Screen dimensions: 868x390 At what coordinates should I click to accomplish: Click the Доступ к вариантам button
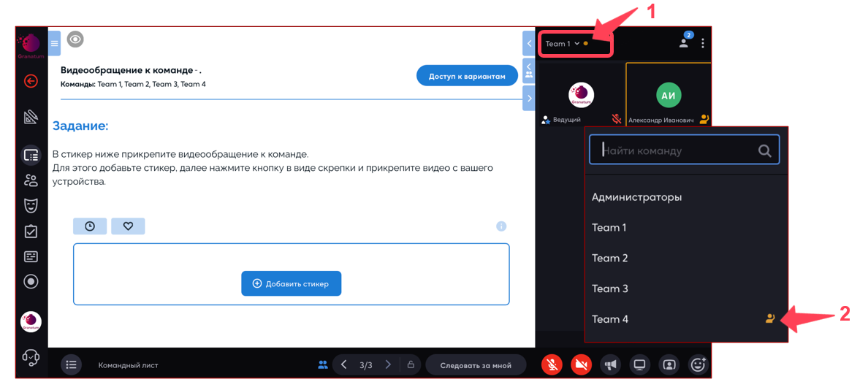(467, 76)
